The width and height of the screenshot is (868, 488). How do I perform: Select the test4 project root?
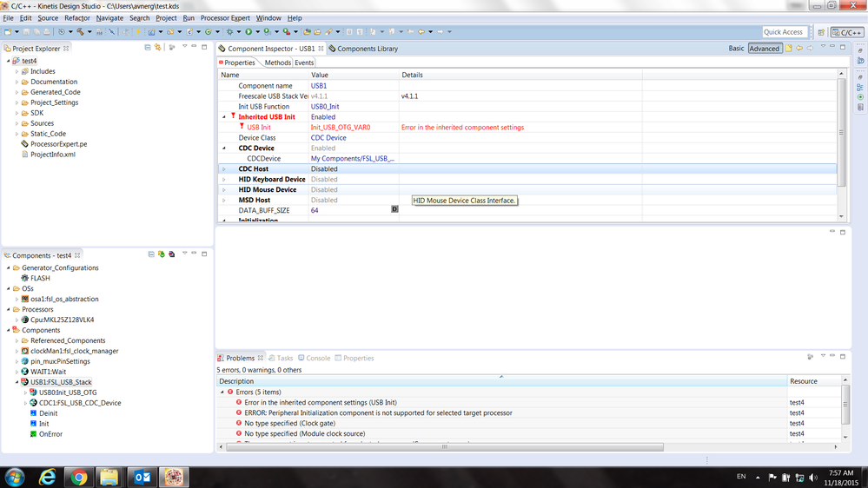[25, 61]
